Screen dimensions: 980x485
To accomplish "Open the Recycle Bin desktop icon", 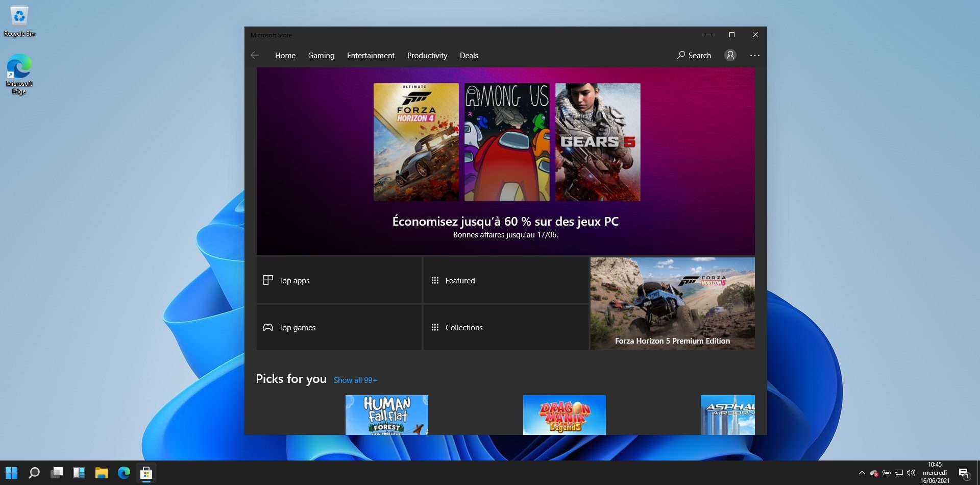I will 19,21.
